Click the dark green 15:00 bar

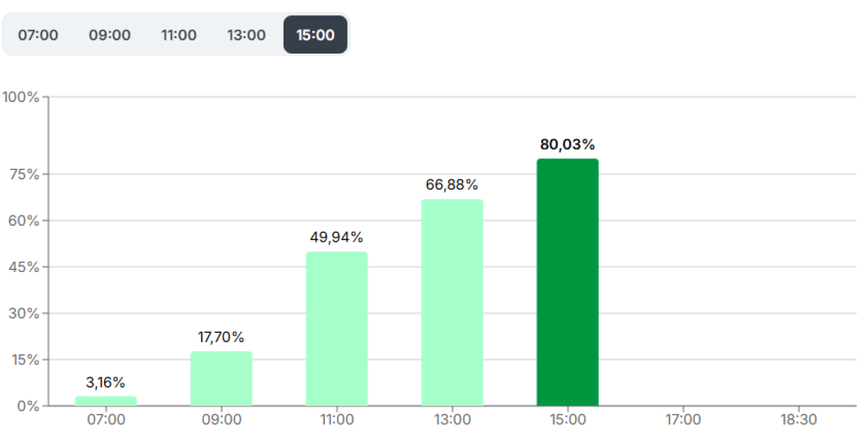point(567,282)
